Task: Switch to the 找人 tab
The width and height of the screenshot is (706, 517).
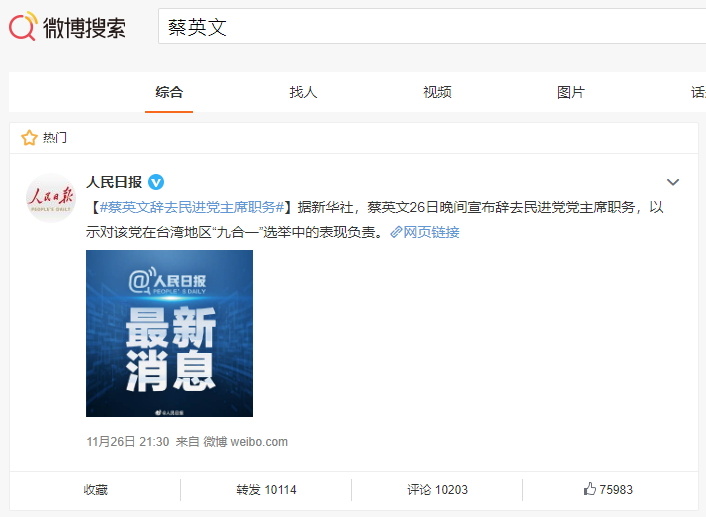Action: click(x=303, y=92)
